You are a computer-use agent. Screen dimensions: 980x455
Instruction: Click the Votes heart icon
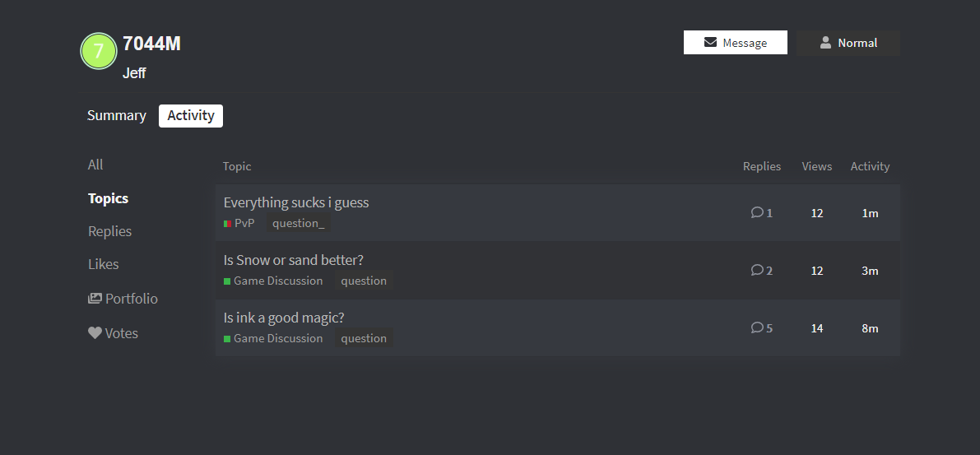pyautogui.click(x=95, y=333)
